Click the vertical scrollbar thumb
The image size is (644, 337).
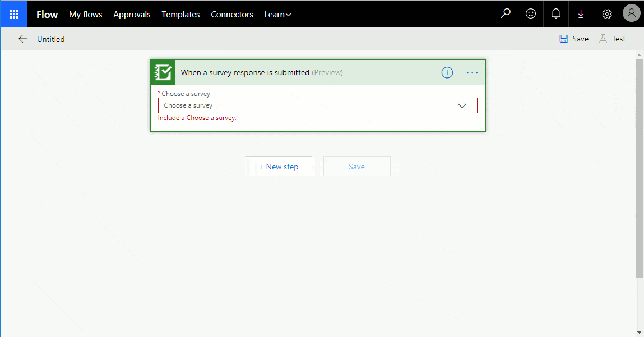[x=639, y=168]
